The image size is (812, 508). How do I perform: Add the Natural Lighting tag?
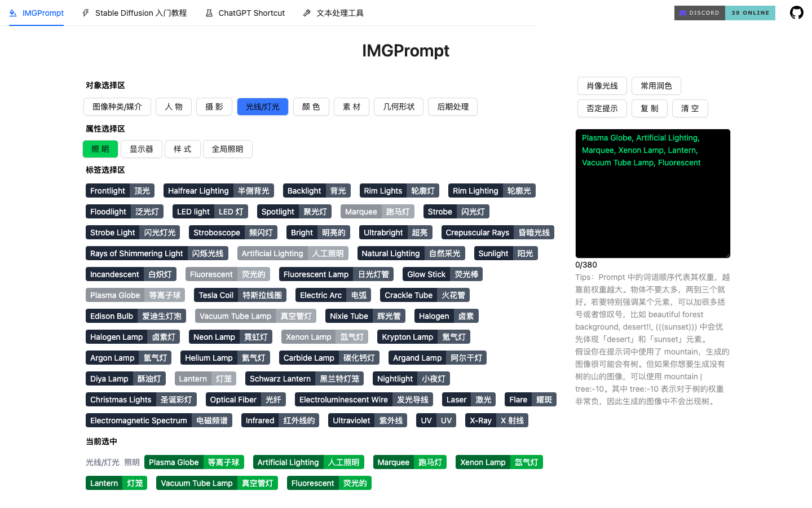tap(411, 253)
